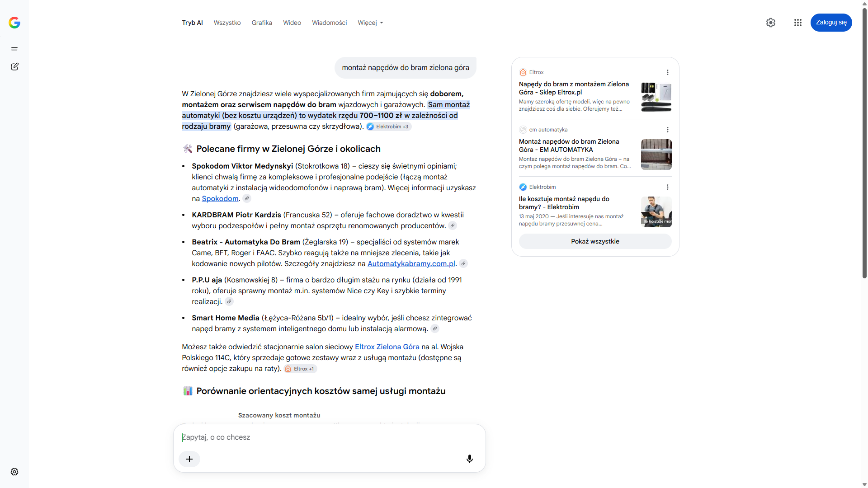The image size is (868, 488).
Task: Click the Pokaż wszystkie button
Action: (595, 241)
